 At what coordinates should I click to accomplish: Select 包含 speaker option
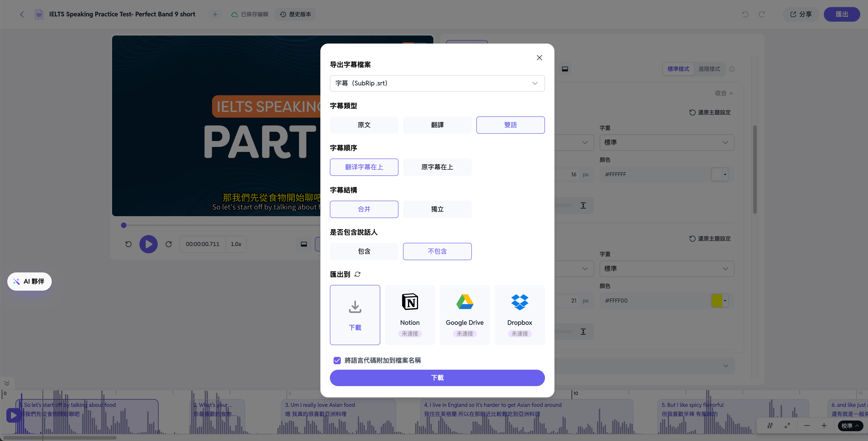click(364, 251)
